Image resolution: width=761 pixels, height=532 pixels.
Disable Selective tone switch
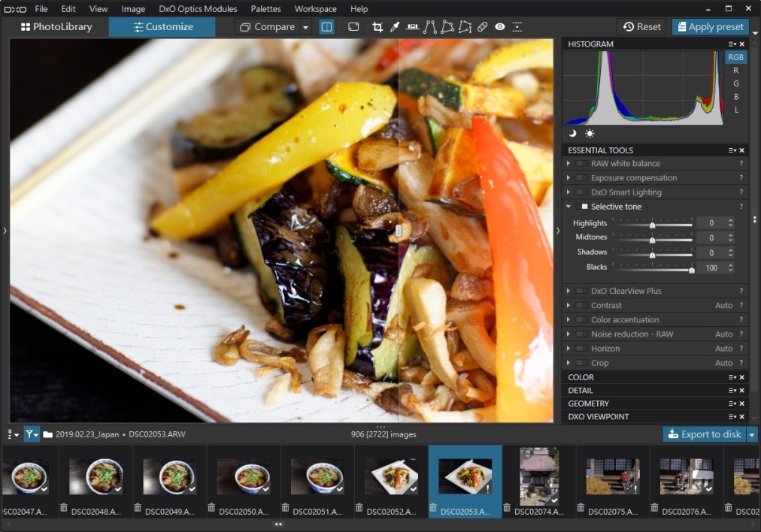pos(582,207)
